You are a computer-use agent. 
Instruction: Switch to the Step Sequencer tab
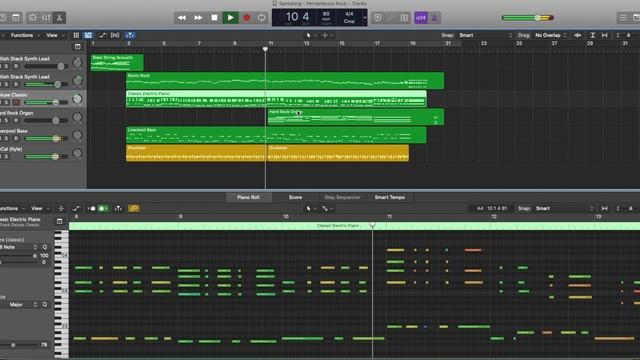342,197
